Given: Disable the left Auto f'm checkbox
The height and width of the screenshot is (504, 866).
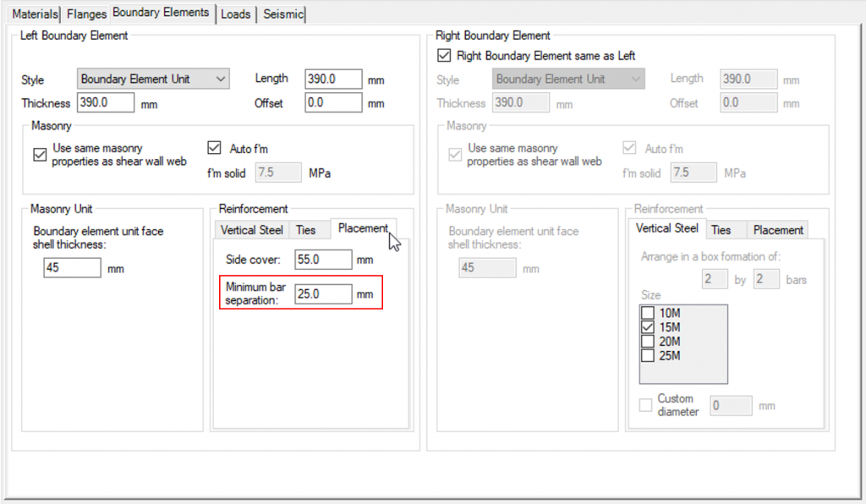Looking at the screenshot, I should click(215, 148).
